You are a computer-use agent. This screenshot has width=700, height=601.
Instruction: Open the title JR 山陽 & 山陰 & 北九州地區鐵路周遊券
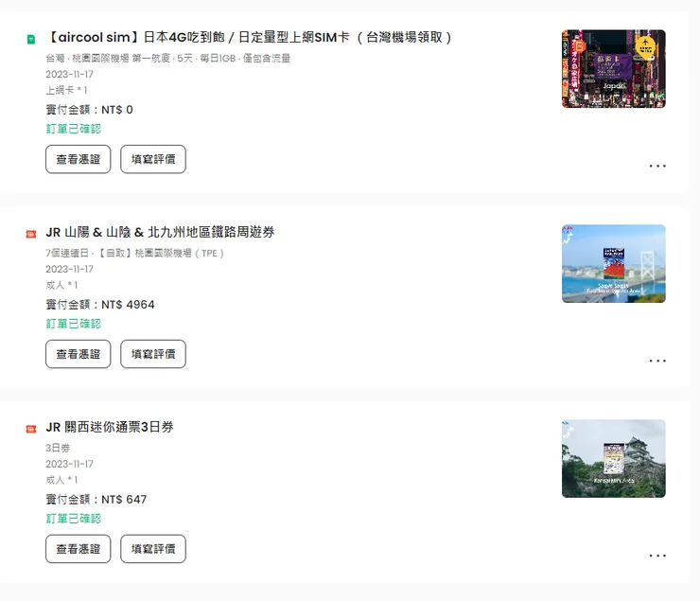[160, 232]
